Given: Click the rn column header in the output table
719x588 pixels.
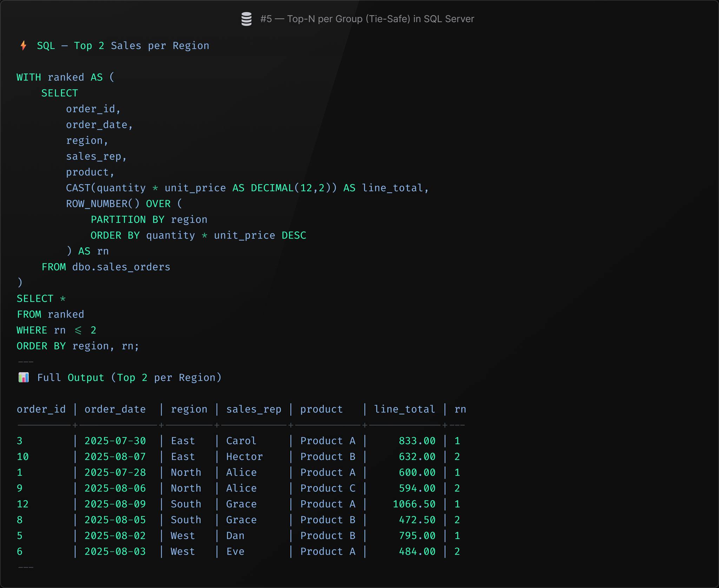Looking at the screenshot, I should pos(460,409).
